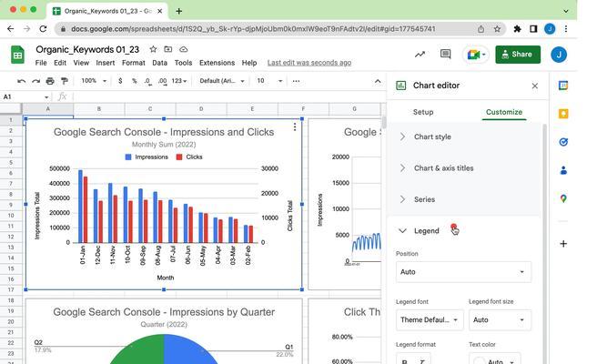The width and height of the screenshot is (607, 364).
Task: Open comment history icon
Action: (446, 55)
